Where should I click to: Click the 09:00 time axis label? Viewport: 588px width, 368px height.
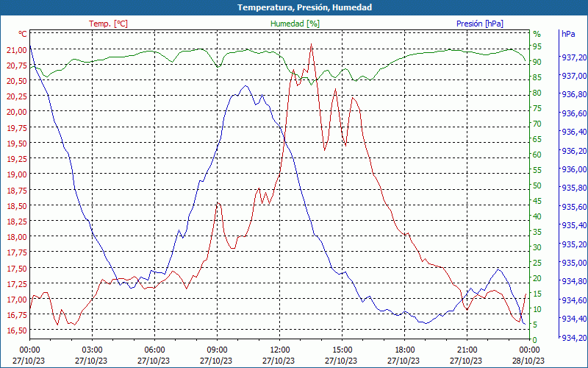(x=217, y=350)
